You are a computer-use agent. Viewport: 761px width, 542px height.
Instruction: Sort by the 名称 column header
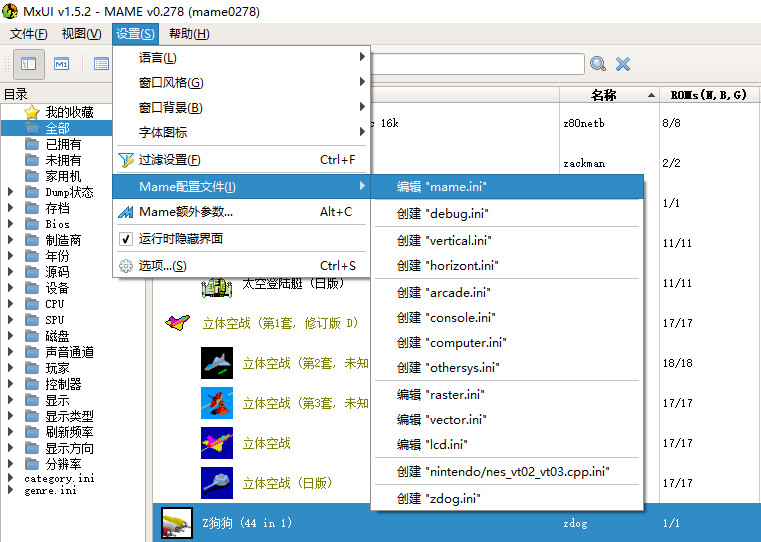[x=609, y=95]
